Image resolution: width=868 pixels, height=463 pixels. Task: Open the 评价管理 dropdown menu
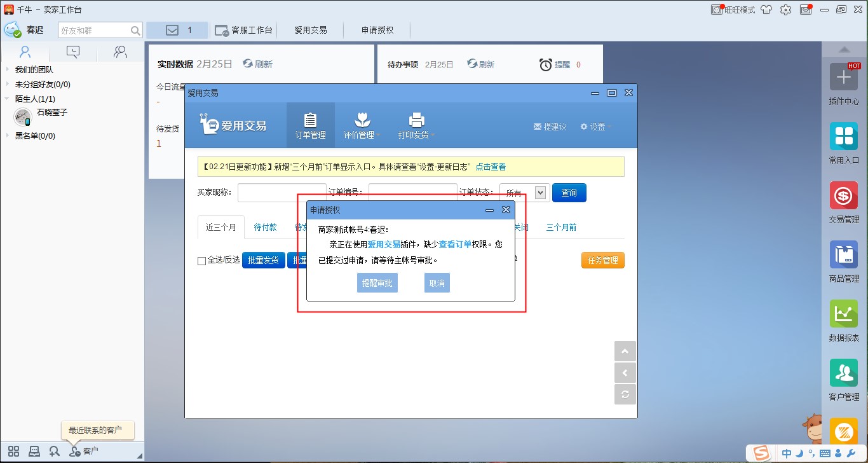(x=362, y=125)
